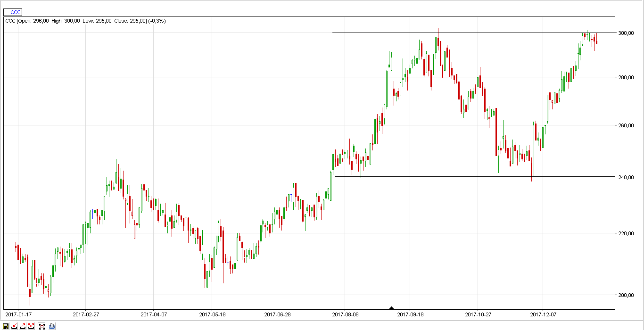Image resolution: width=644 pixels, height=330 pixels.
Task: Click the 300,00 resistance horizontal line
Action: tap(474, 33)
